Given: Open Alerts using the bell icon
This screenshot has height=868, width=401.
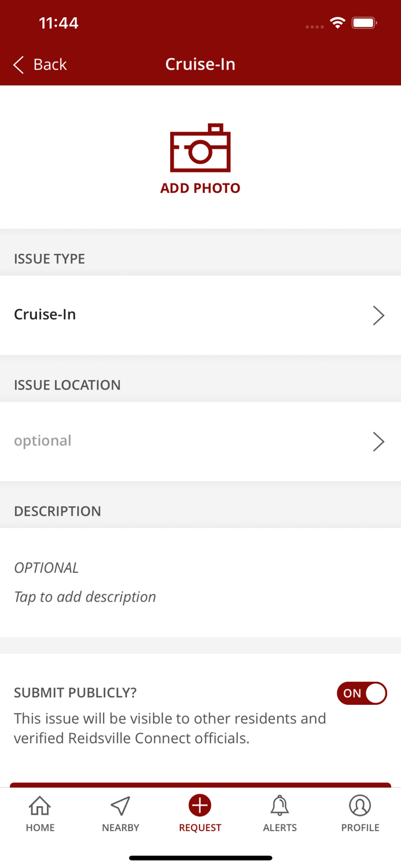Looking at the screenshot, I should [280, 806].
